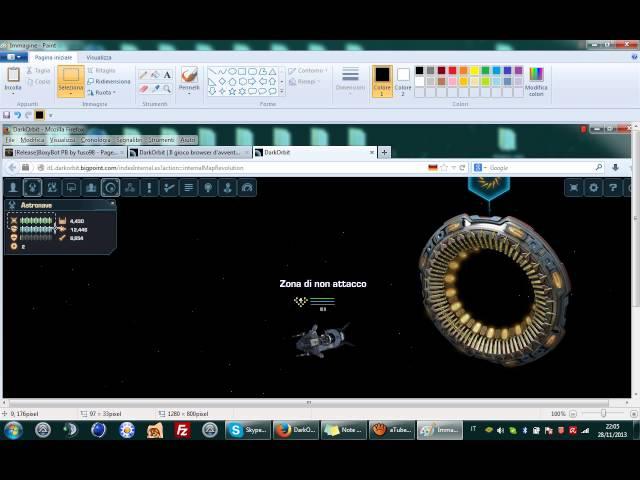Click the speedometer gauge icon in game toolbar
The width and height of the screenshot is (640, 480).
pyautogui.click(x=247, y=187)
